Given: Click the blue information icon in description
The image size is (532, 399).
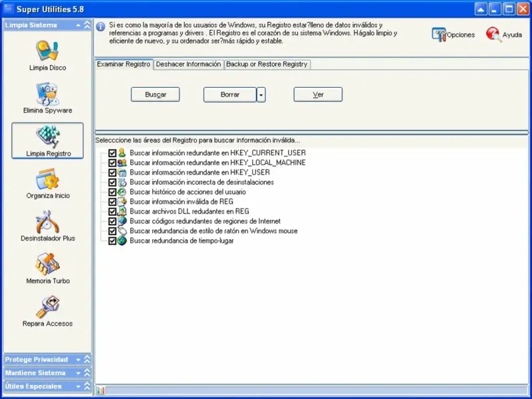Looking at the screenshot, I should [x=100, y=27].
